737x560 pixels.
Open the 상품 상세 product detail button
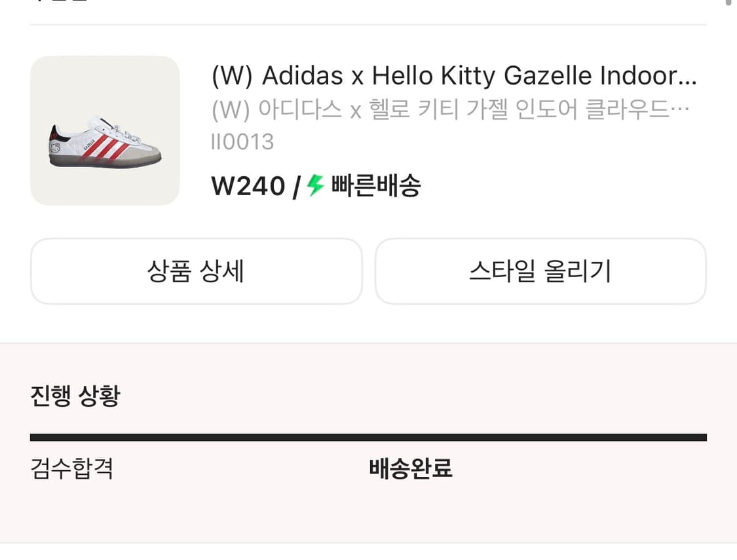(196, 271)
